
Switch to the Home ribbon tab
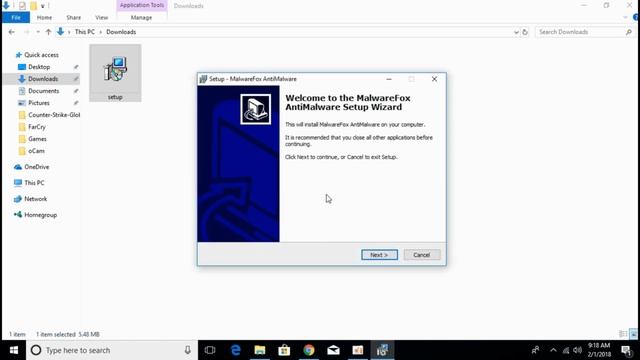coord(44,18)
